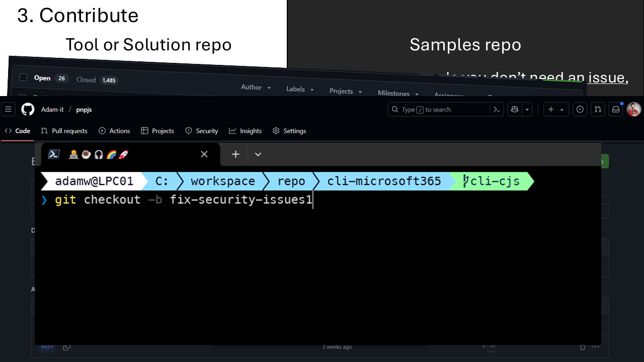
Task: Open the Pull requests icon in header
Action: click(598, 110)
